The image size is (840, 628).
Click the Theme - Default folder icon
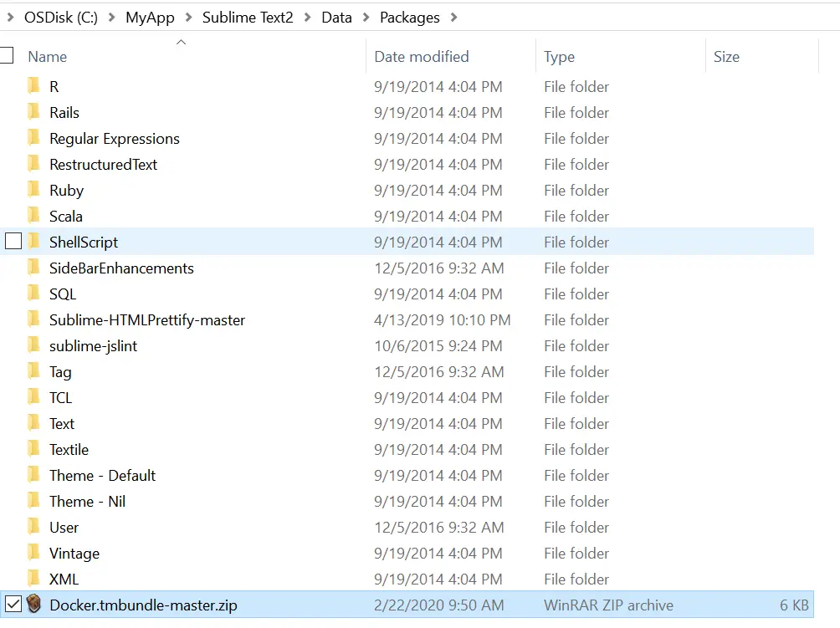33,476
